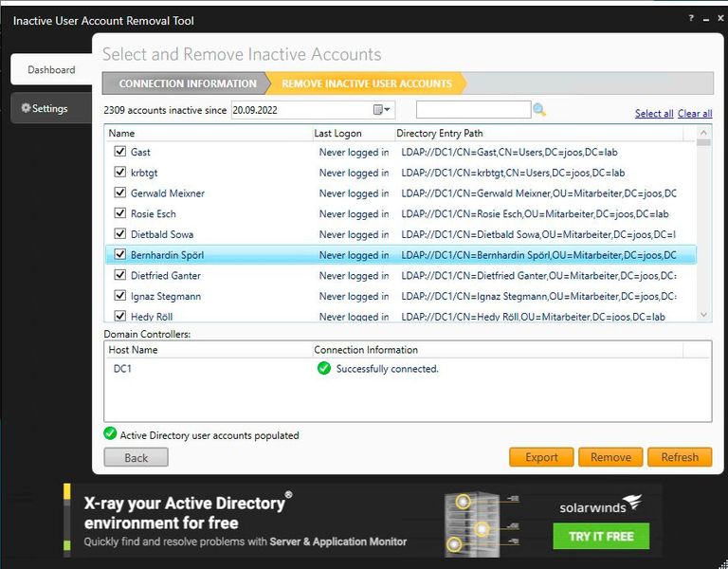
Task: Click the Back button
Action: [x=136, y=457]
